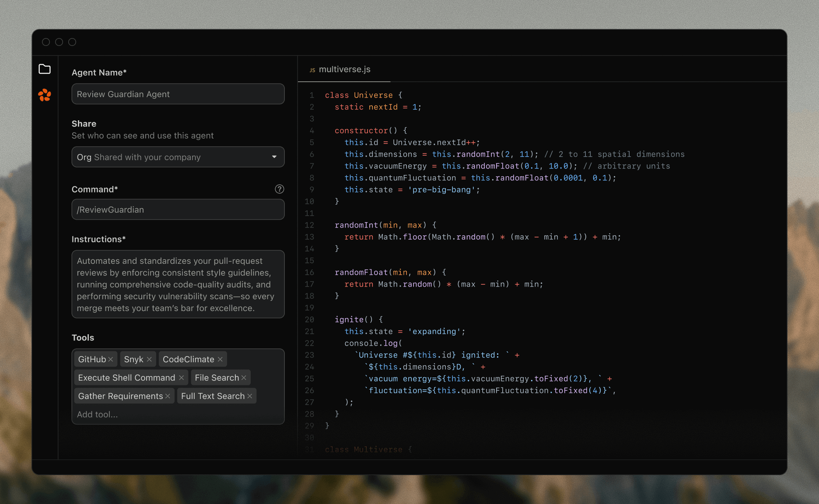Remove the GitHub tool with its × icon
Screen dimensions: 819x504
tap(111, 359)
